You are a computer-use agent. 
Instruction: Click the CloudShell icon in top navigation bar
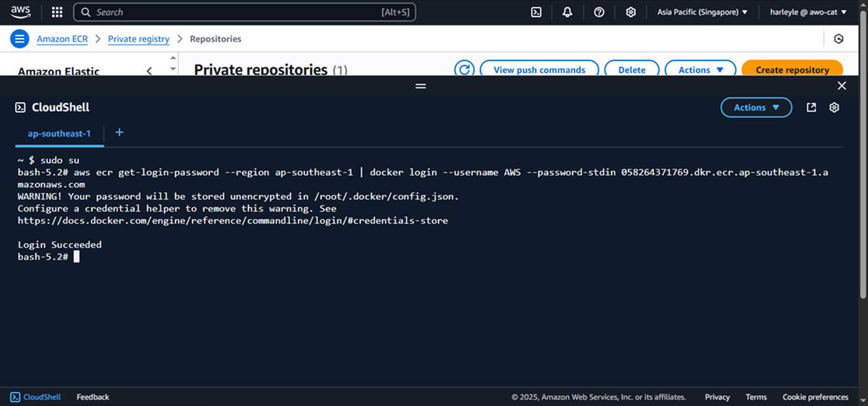(536, 12)
